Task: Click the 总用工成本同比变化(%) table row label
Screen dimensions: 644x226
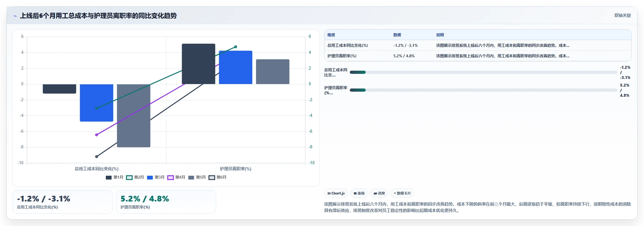Action: [x=348, y=46]
